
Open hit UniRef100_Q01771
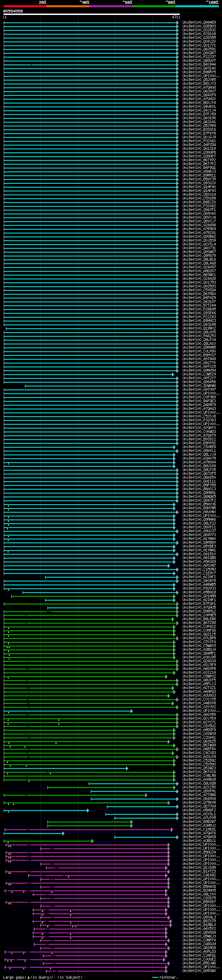tap(199, 45)
